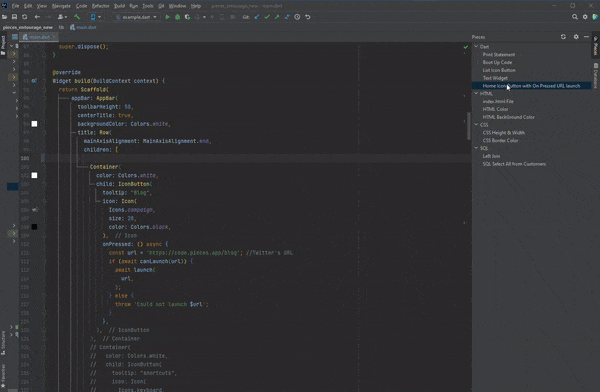
Task: Toggle the Pieces tool window side tab
Action: click(596, 46)
